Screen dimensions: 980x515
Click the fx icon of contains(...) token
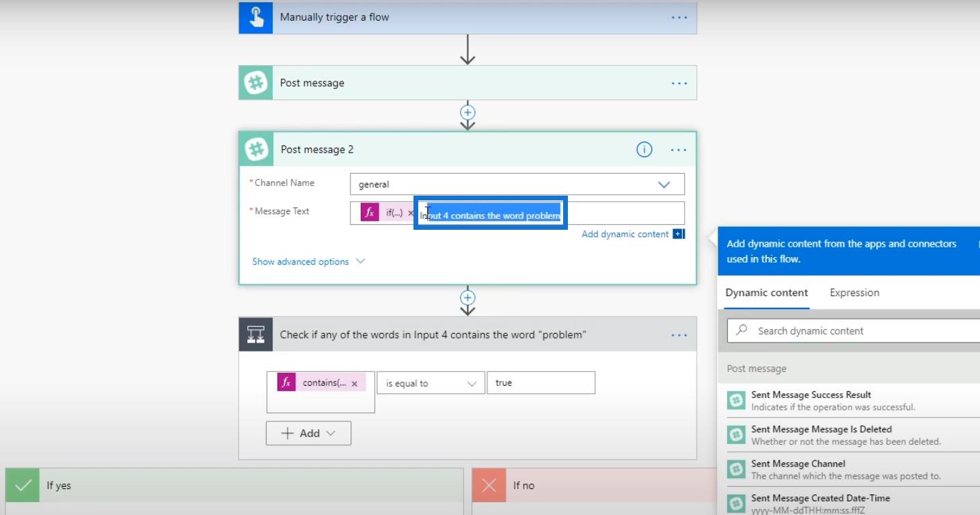(x=286, y=383)
